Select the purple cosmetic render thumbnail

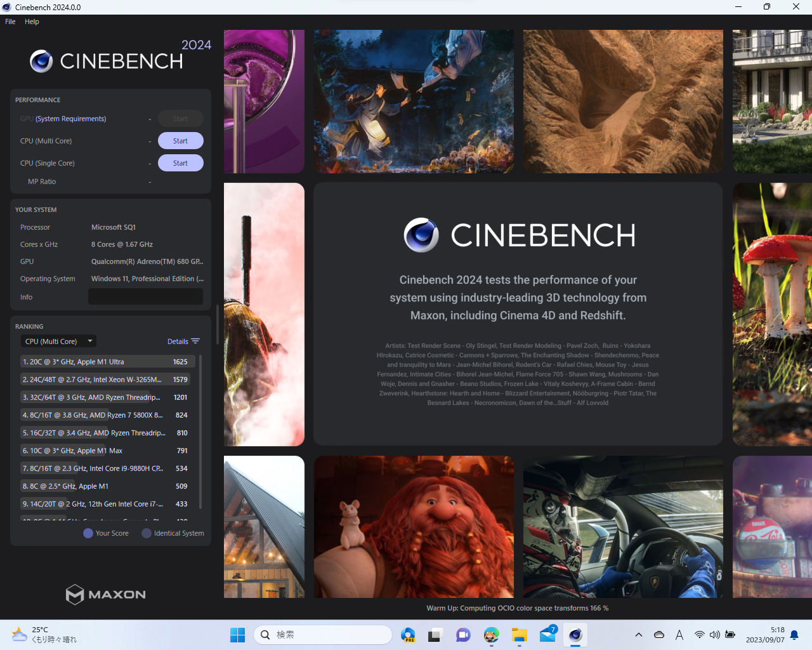pos(264,102)
